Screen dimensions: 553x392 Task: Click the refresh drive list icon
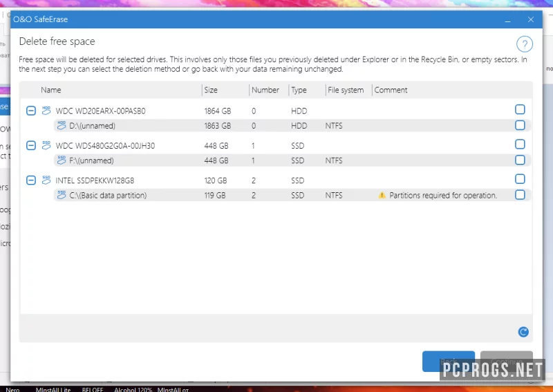(x=523, y=332)
